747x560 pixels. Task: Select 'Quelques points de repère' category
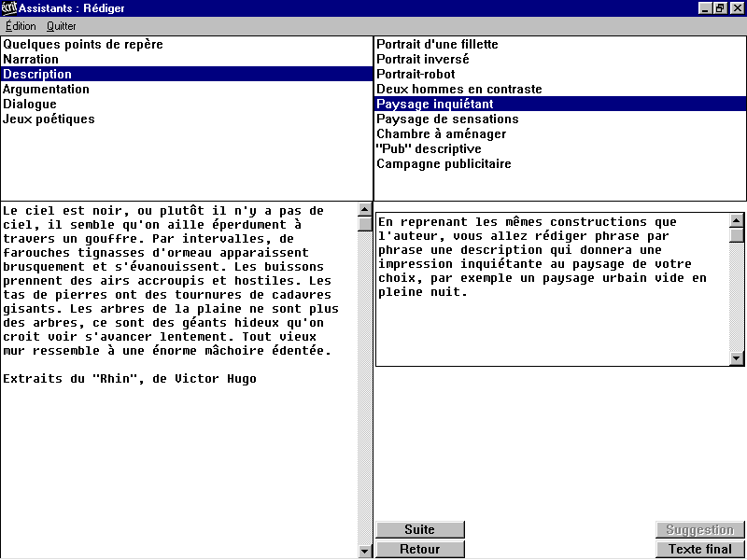(x=83, y=45)
